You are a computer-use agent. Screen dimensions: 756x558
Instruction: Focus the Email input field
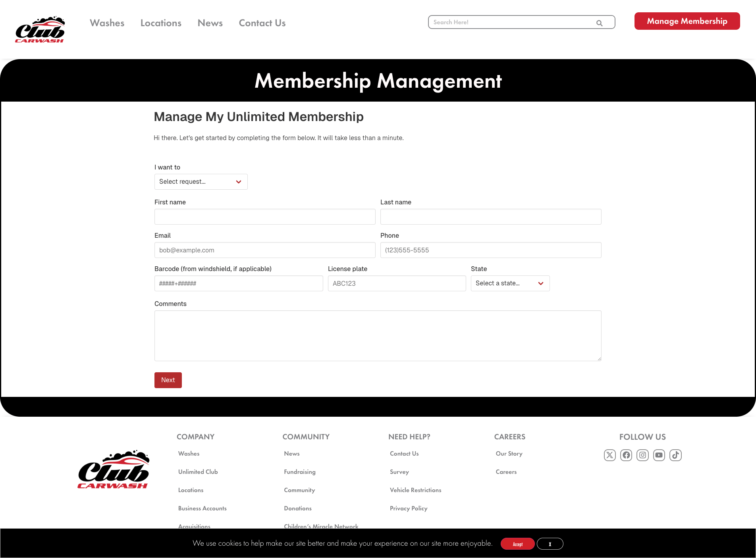tap(264, 250)
